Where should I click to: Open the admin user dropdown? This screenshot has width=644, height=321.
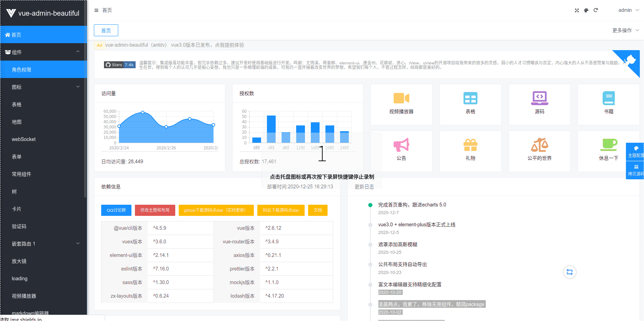[x=628, y=10]
